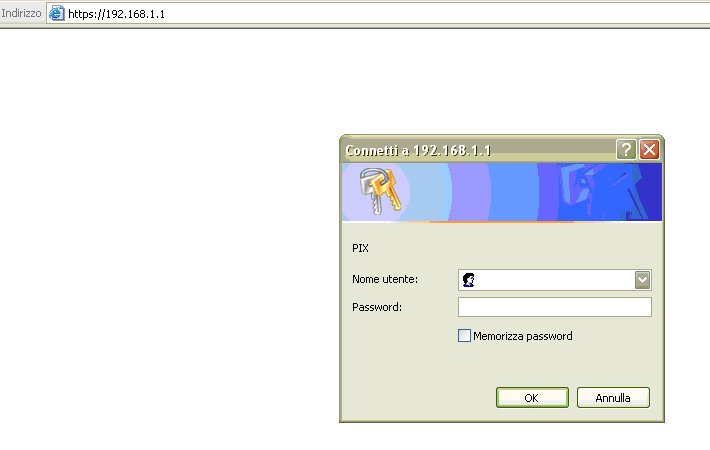Focus the Nome utente text field
710x450 pixels.
[555, 280]
